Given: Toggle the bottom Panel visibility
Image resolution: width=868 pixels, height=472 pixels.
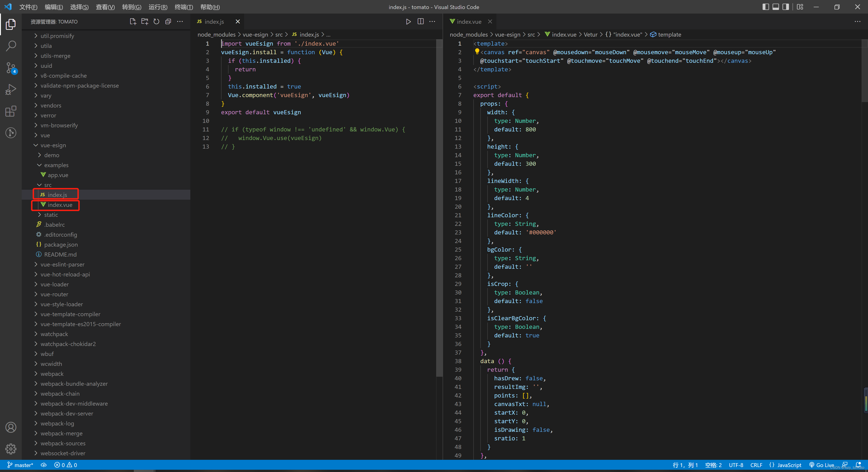Looking at the screenshot, I should point(776,7).
